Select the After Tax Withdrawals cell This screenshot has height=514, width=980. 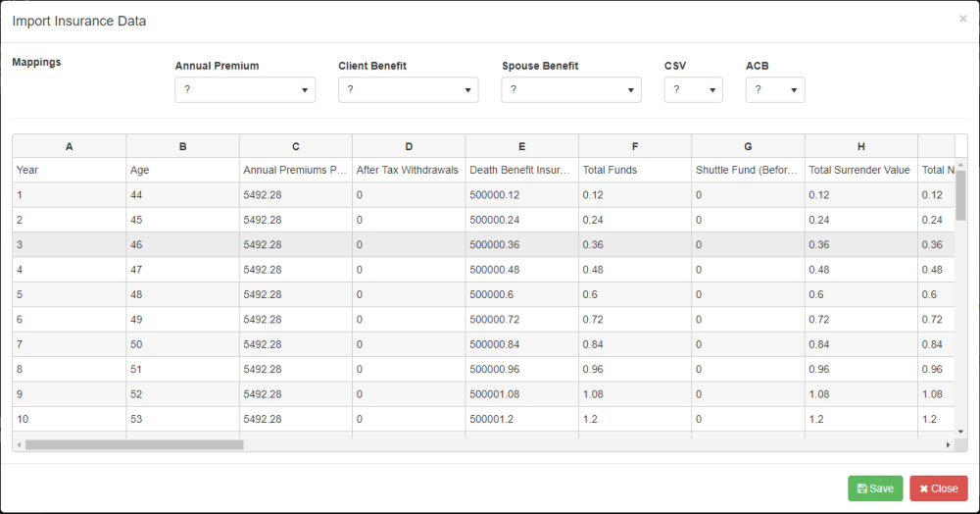408,170
